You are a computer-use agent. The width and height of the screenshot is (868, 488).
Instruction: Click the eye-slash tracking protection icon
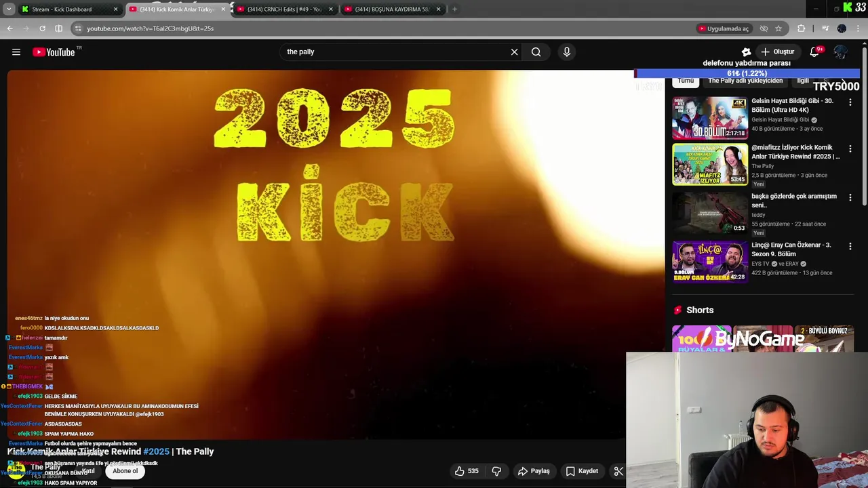click(764, 28)
